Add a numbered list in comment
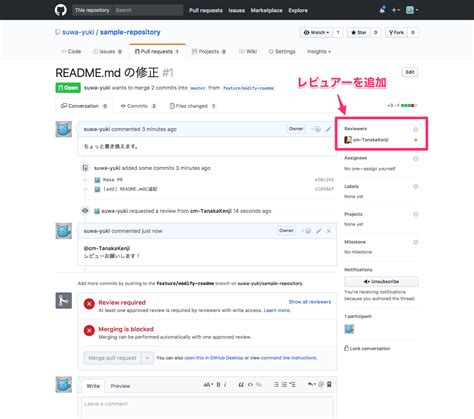This screenshot has width=474, height=419. coord(284,384)
